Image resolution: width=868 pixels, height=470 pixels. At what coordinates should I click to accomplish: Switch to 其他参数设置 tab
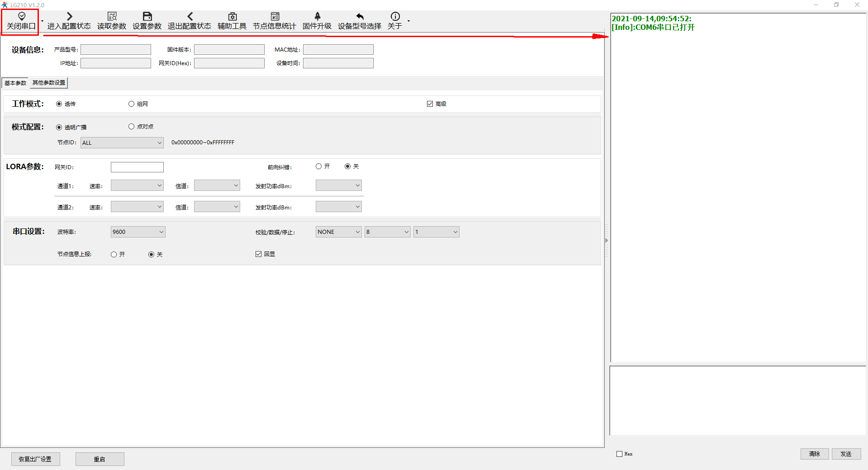[49, 83]
